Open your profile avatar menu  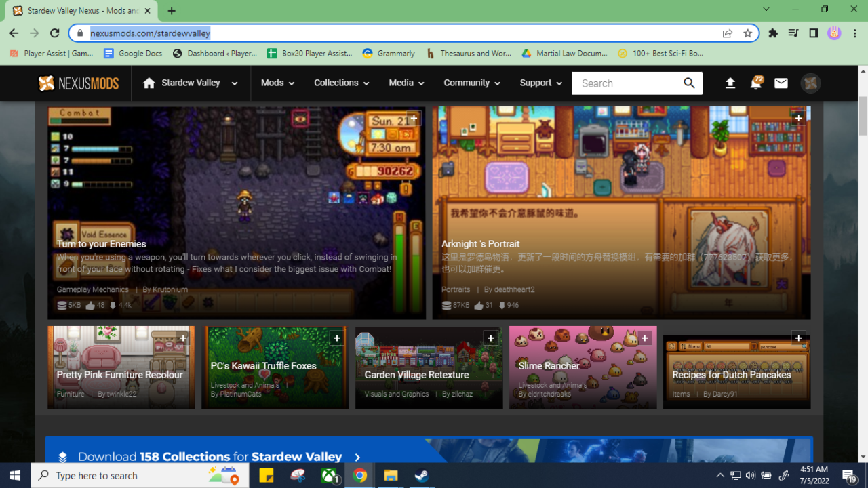click(x=811, y=83)
